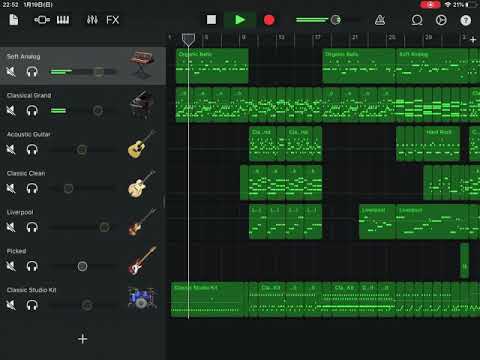
Task: Solo the Classic Clean track
Action: point(32,188)
